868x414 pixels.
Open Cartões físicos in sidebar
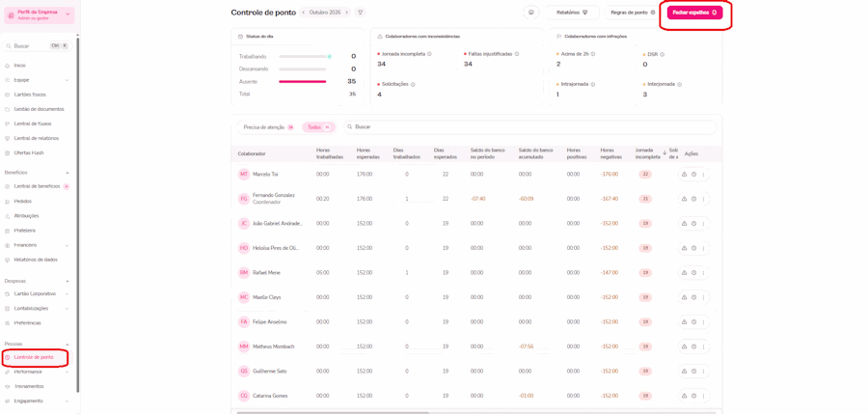click(30, 95)
